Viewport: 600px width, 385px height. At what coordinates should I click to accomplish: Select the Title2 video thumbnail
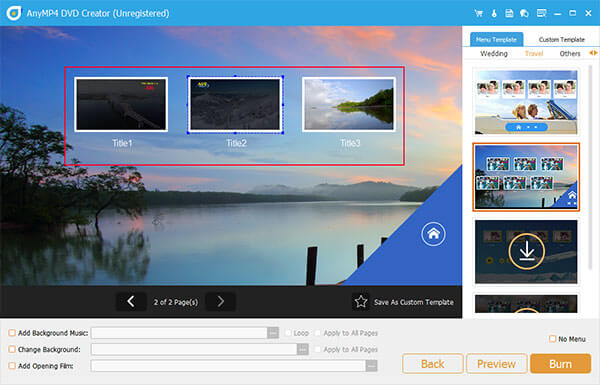click(235, 104)
